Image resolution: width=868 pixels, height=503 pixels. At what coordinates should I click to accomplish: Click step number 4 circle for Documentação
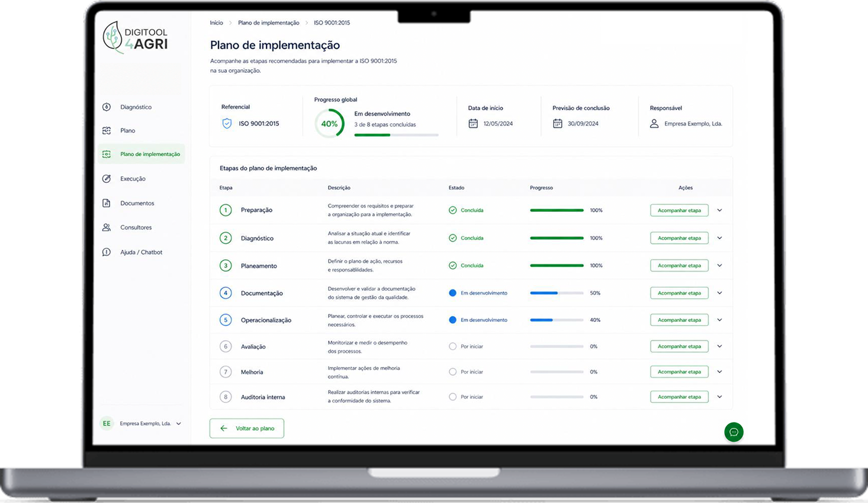(226, 293)
